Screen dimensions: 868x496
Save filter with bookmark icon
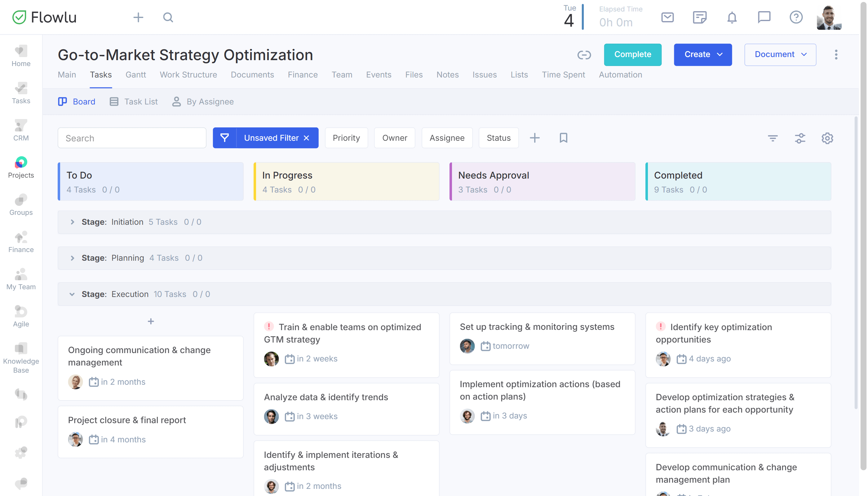564,138
